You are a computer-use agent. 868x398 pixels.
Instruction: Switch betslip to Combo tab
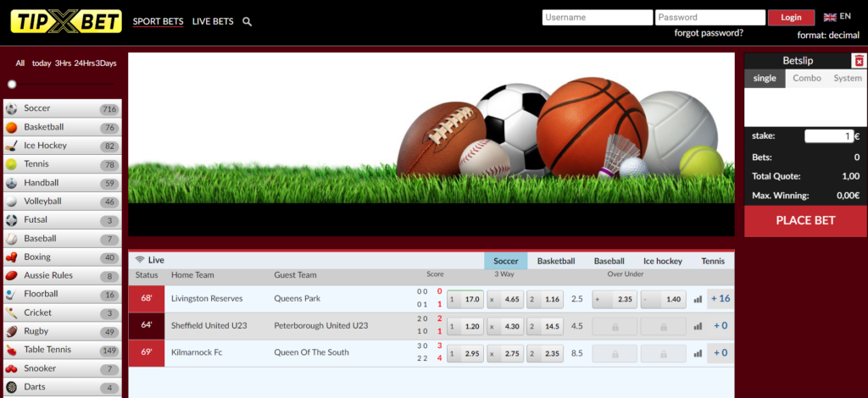coord(807,78)
